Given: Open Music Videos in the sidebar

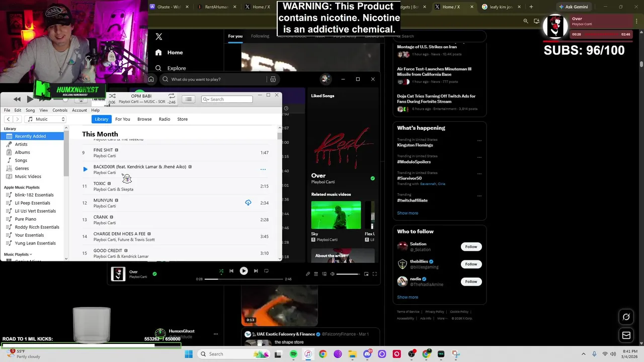Looking at the screenshot, I should coord(28,176).
